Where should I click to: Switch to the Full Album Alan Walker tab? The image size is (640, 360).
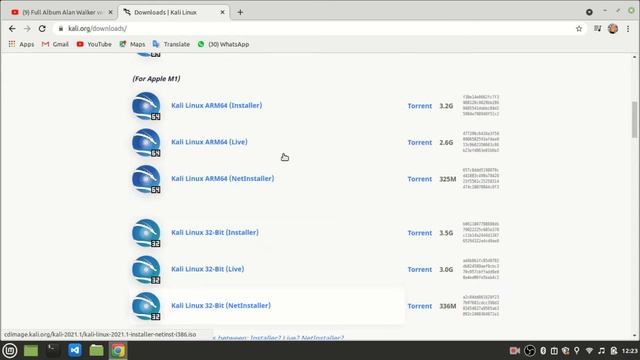61,12
